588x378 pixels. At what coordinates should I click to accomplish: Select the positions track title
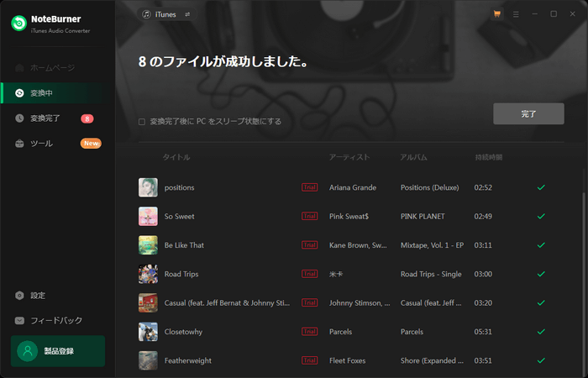coord(179,187)
